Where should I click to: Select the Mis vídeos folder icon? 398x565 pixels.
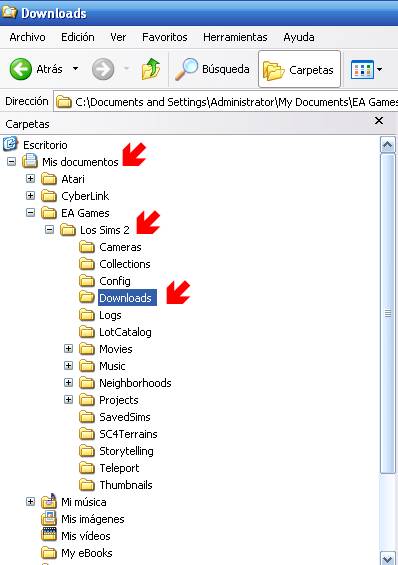coord(49,536)
